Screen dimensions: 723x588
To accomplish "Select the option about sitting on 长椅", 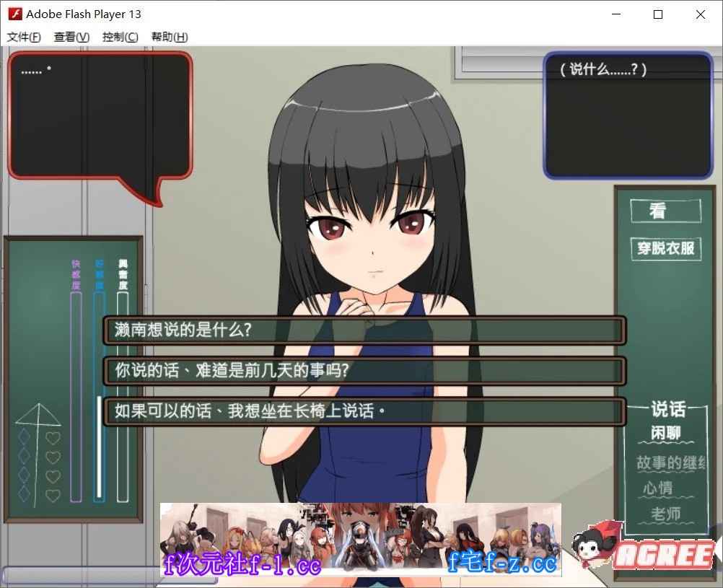I will coord(364,411).
